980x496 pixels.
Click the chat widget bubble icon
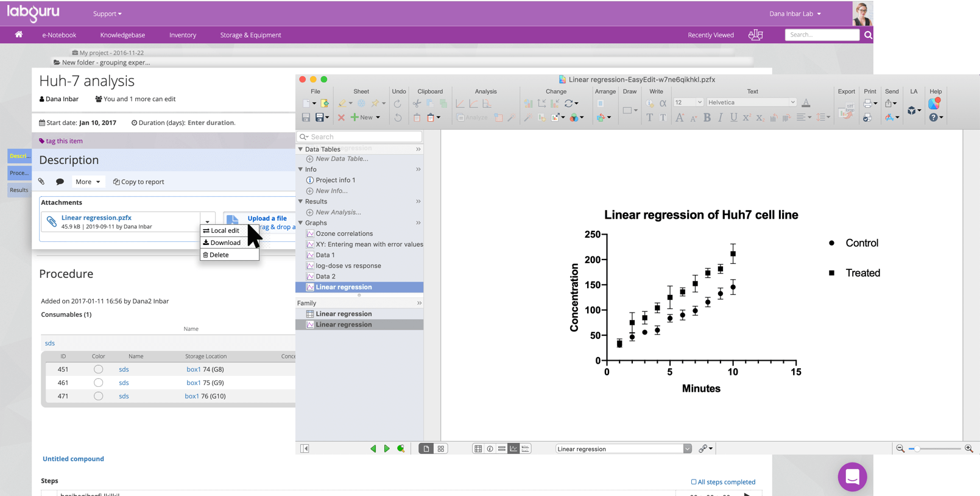[852, 477]
